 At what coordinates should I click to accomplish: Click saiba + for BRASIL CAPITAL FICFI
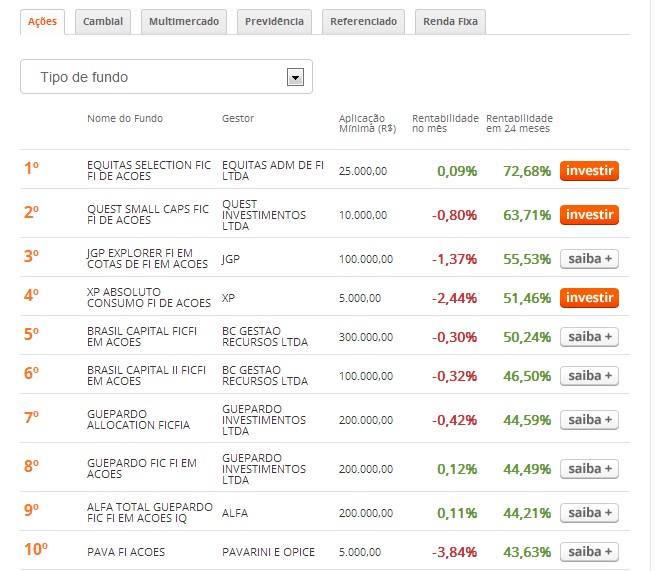point(589,337)
